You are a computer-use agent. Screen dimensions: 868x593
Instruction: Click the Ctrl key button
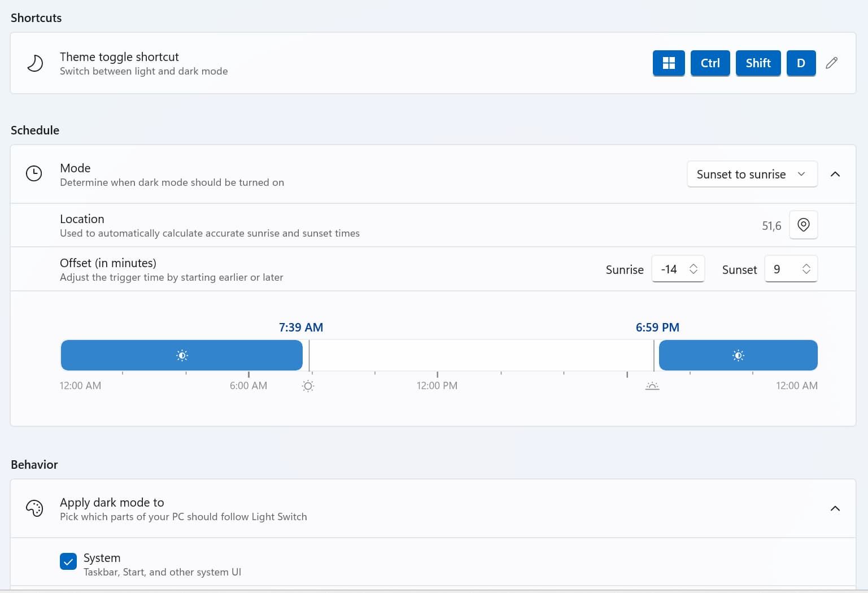[x=710, y=63]
